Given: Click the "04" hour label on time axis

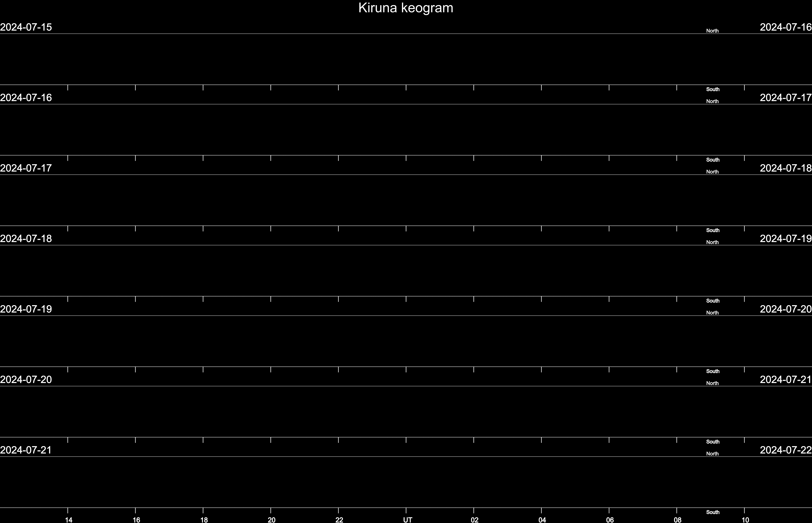Looking at the screenshot, I should [542, 520].
